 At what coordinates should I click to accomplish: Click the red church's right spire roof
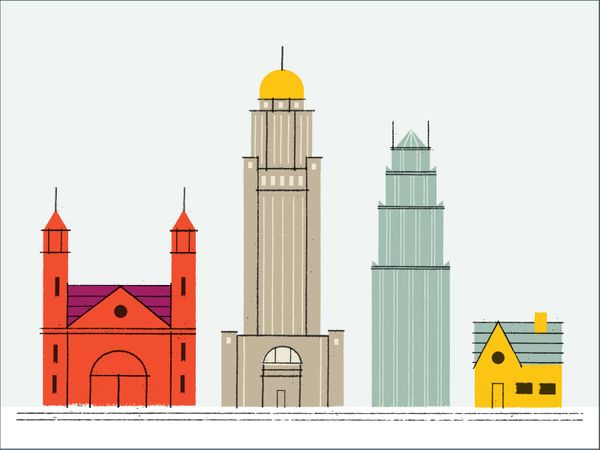pos(183,221)
